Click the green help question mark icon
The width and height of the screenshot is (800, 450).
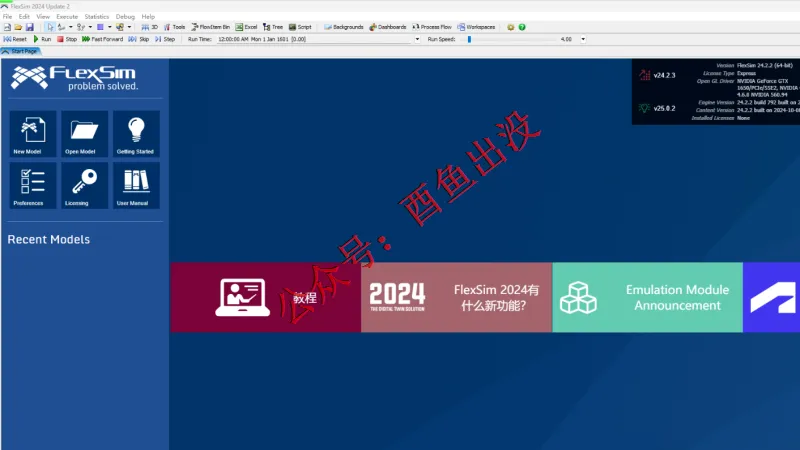tap(522, 27)
